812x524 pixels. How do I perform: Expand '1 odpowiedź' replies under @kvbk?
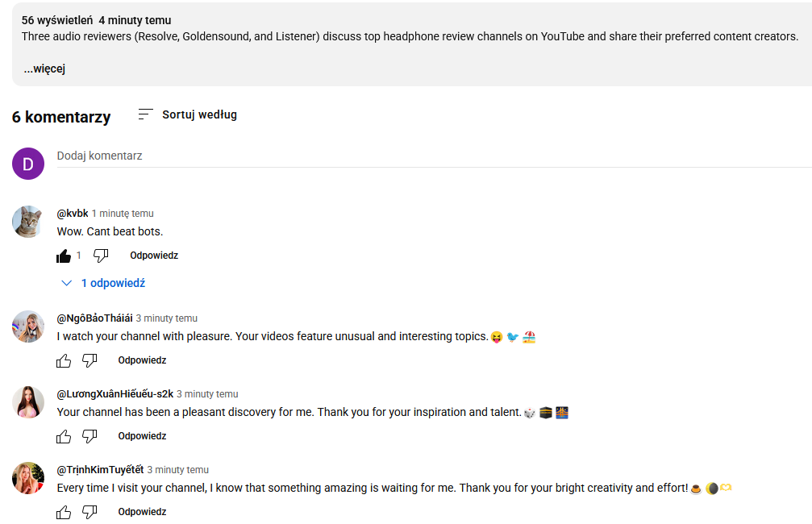coord(104,283)
